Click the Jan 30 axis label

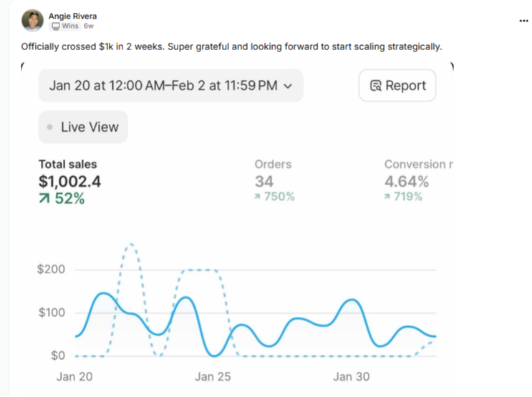351,377
